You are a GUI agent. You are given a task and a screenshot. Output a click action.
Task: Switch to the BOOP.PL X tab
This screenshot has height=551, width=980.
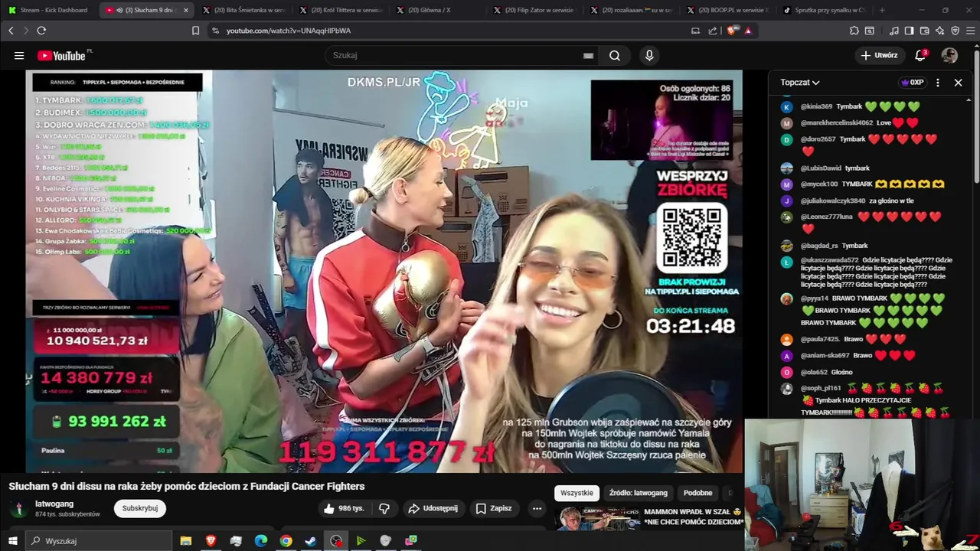click(729, 10)
